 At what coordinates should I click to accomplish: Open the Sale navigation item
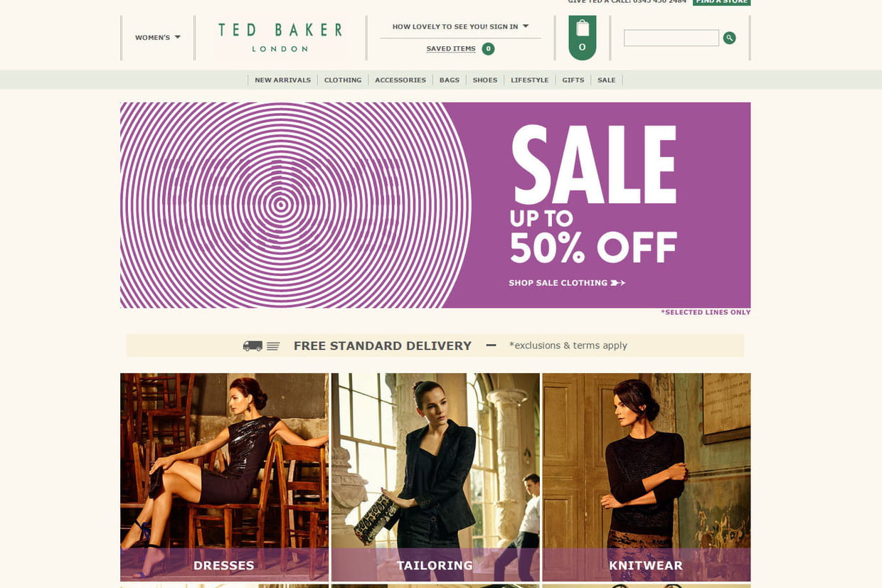(x=607, y=80)
